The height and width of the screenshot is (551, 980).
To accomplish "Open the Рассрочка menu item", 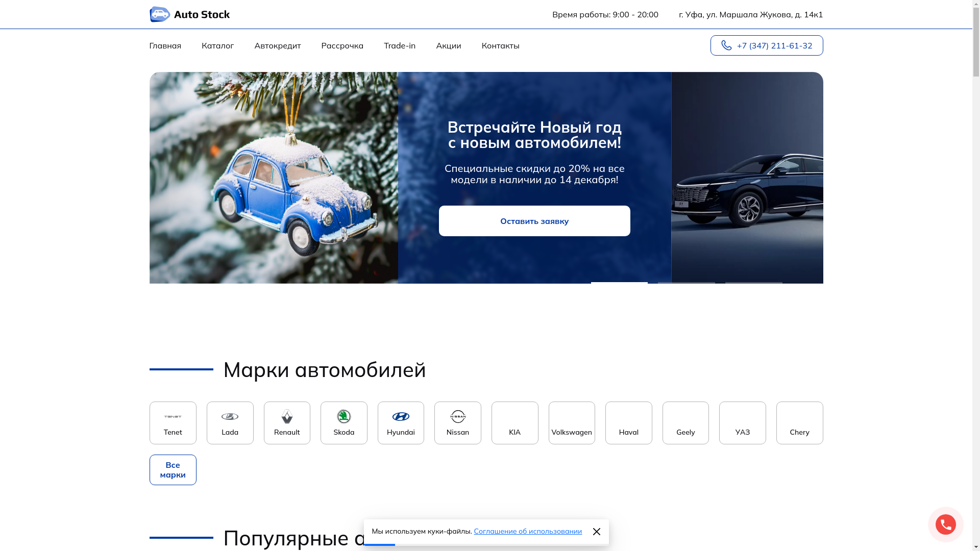I will point(342,45).
